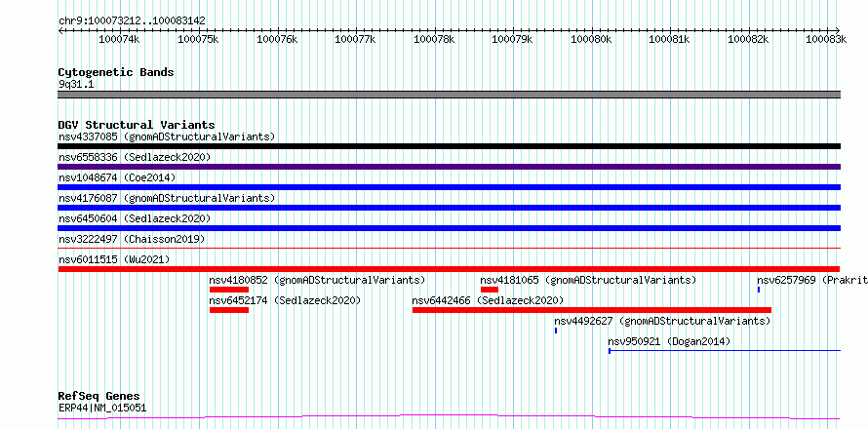Select the thin red nsv3222497 line
Screen dimensions: 868x429
tap(450, 248)
